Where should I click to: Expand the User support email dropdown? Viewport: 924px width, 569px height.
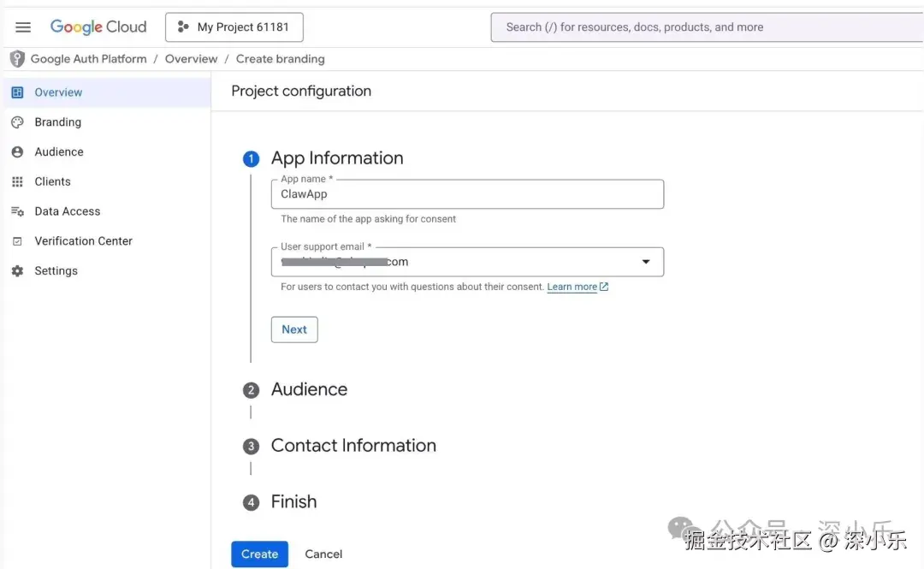pos(646,262)
